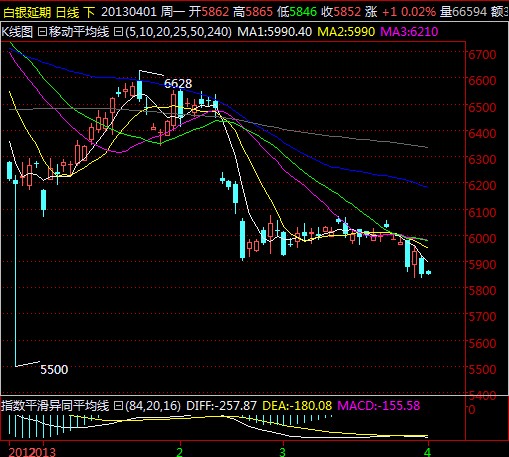This screenshot has height=457, width=509.
Task: Click the date 20130401 in header
Action: [129, 12]
